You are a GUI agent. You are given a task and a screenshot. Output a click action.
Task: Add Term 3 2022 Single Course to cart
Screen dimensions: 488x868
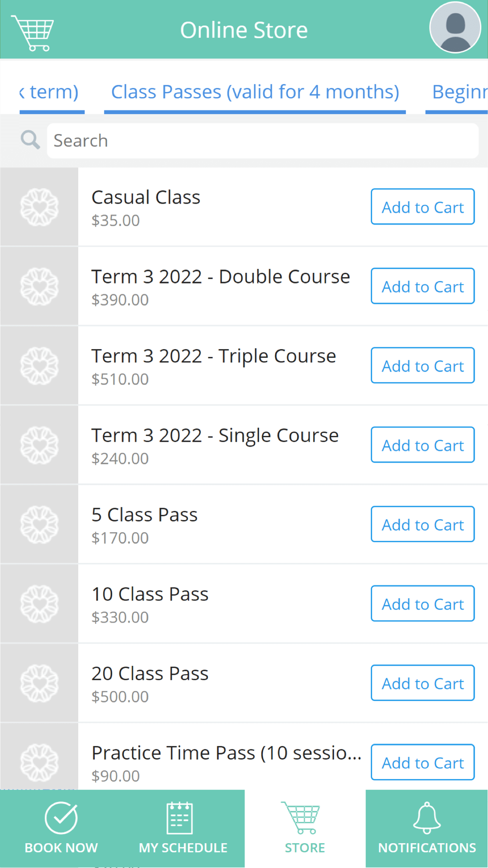coord(423,445)
